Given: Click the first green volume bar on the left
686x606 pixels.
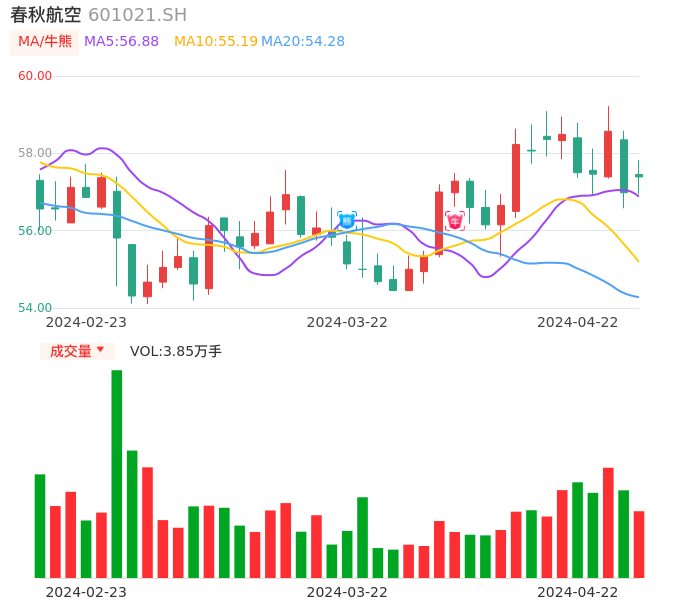Looking at the screenshot, I should point(40,526).
